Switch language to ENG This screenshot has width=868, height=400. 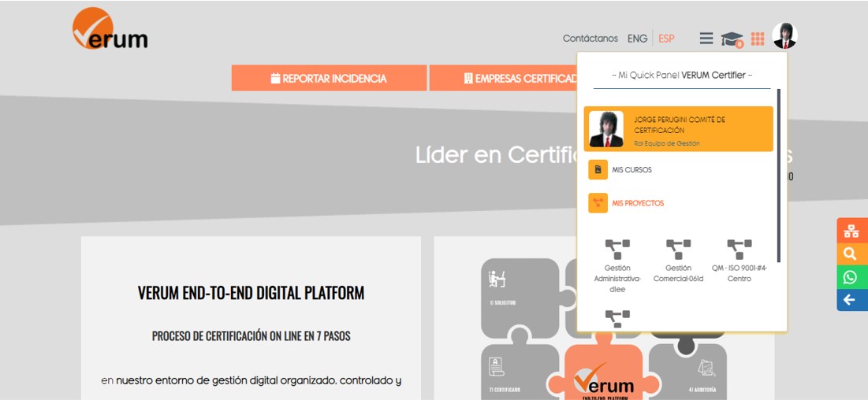637,39
